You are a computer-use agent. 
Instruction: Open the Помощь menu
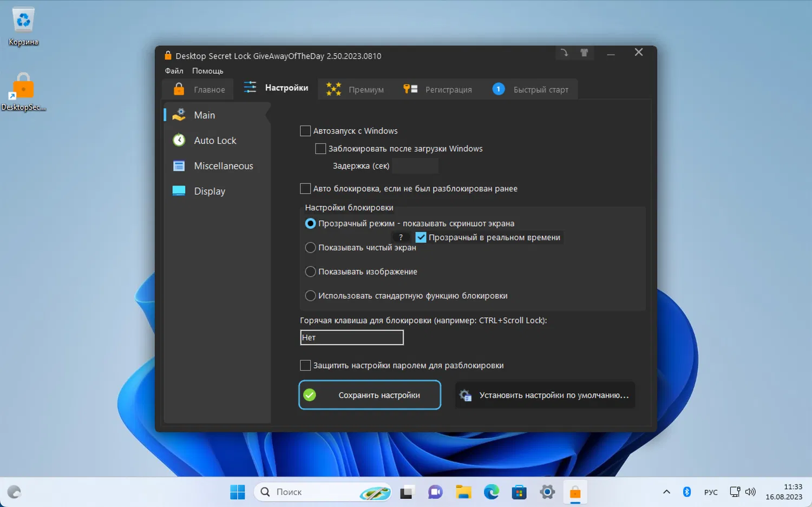(x=207, y=71)
